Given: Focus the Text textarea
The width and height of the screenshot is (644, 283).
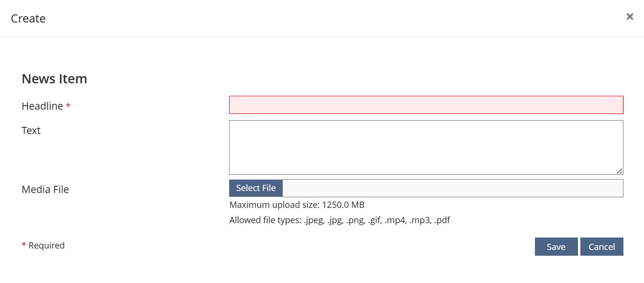Looking at the screenshot, I should pyautogui.click(x=426, y=147).
